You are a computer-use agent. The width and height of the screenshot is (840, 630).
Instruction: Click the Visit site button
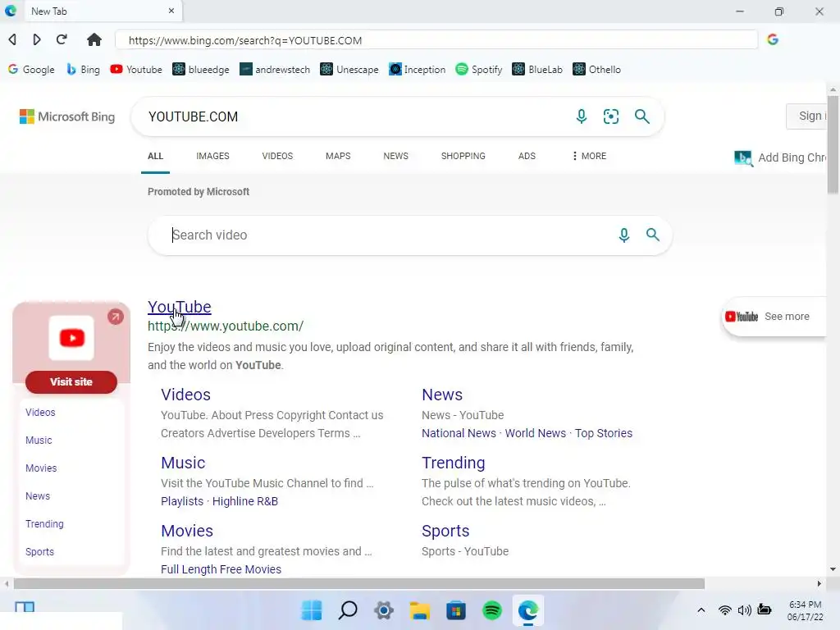[71, 382]
